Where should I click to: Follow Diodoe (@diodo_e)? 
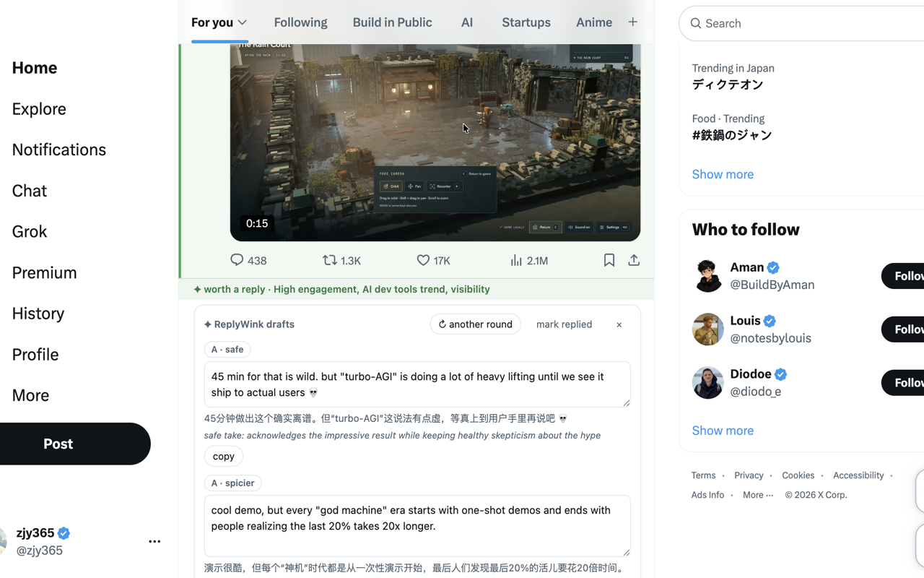pos(903,383)
